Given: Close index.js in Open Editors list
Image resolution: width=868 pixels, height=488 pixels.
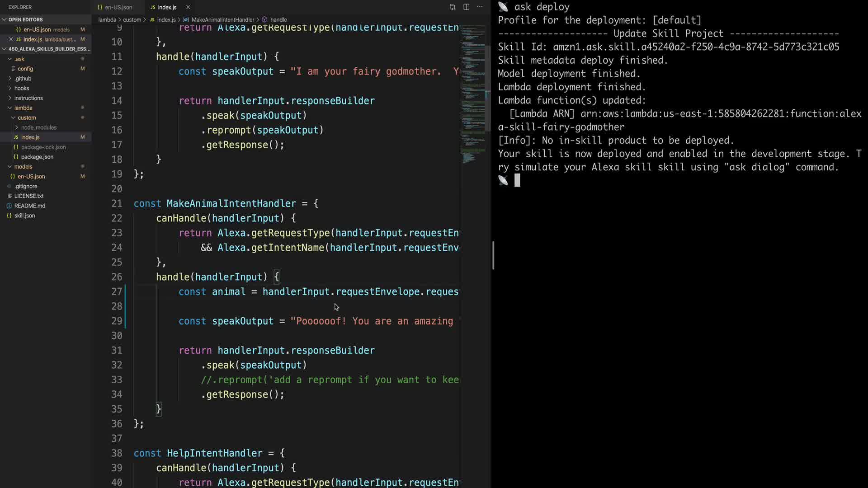Looking at the screenshot, I should click(x=11, y=39).
